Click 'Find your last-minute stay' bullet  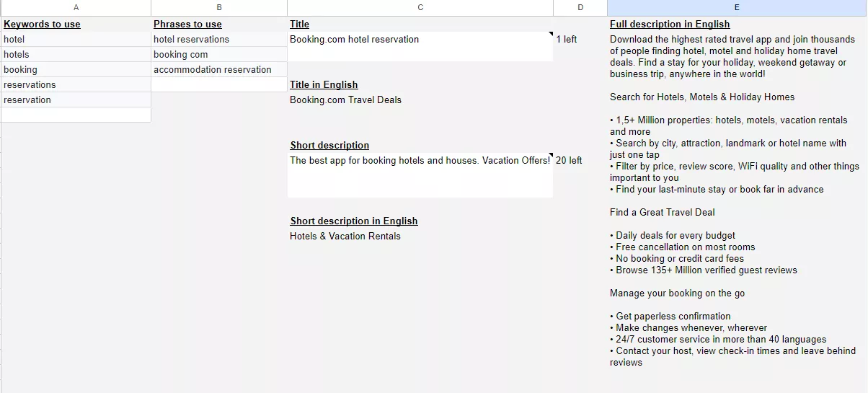[717, 190]
